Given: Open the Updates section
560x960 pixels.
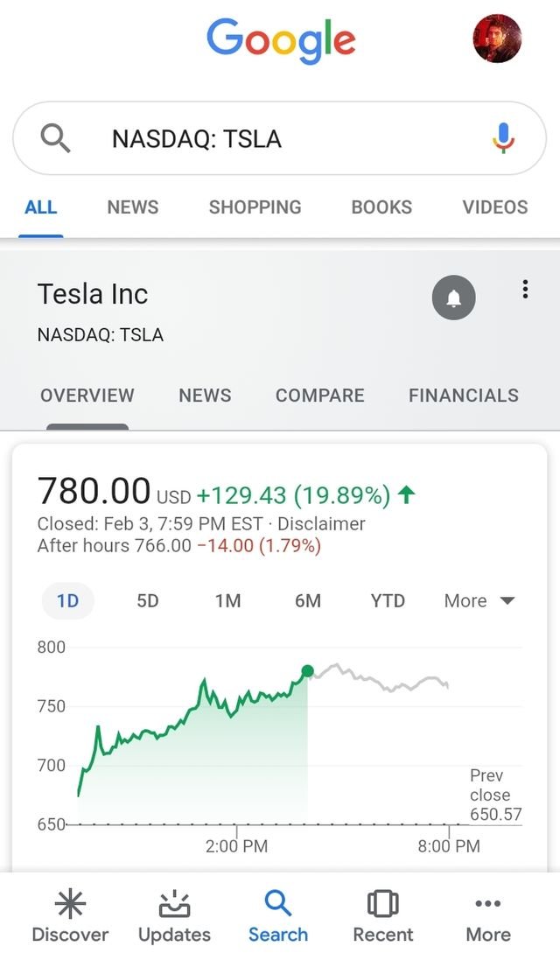Looking at the screenshot, I should tap(174, 916).
